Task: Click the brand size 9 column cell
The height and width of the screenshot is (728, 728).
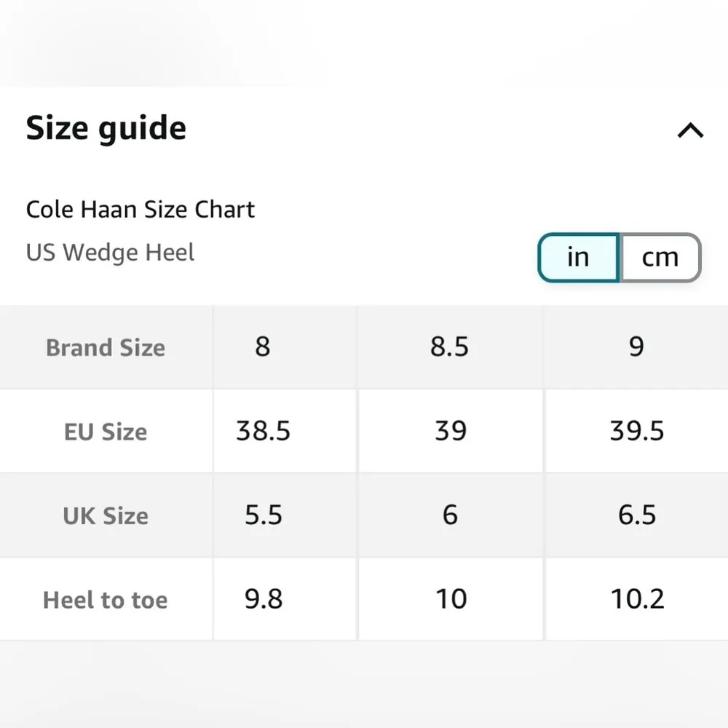Action: pyautogui.click(x=636, y=347)
